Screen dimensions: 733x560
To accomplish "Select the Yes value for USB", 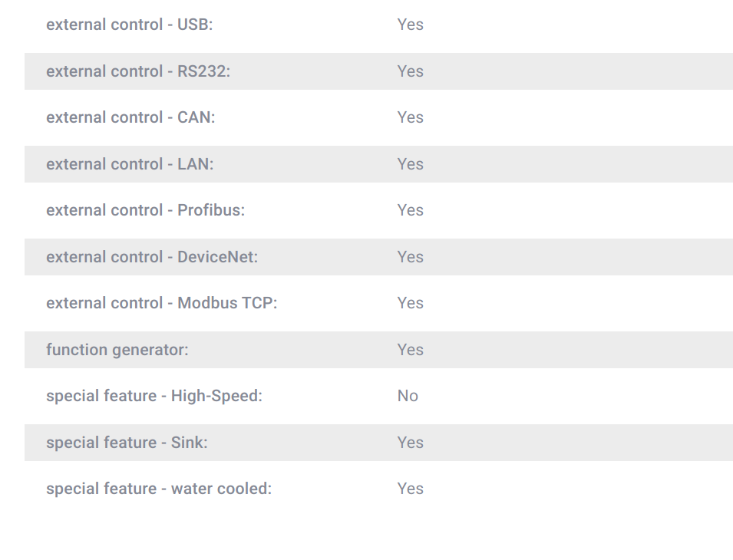I will [411, 25].
